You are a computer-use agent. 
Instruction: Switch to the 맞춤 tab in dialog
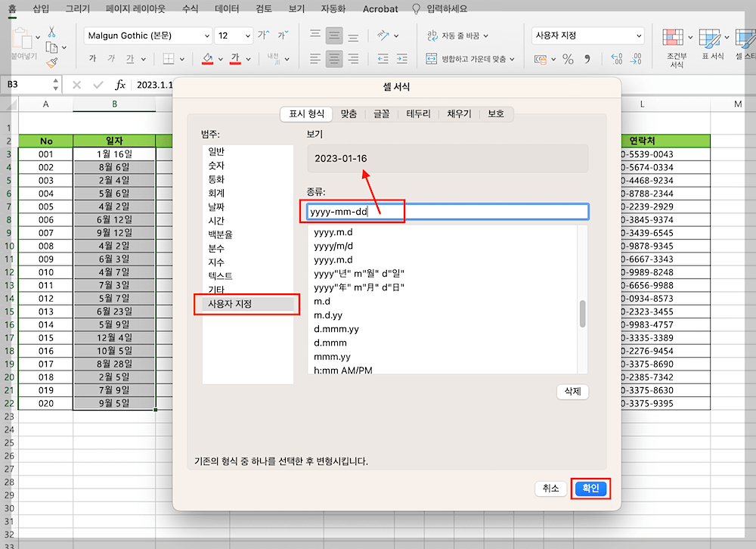point(349,114)
